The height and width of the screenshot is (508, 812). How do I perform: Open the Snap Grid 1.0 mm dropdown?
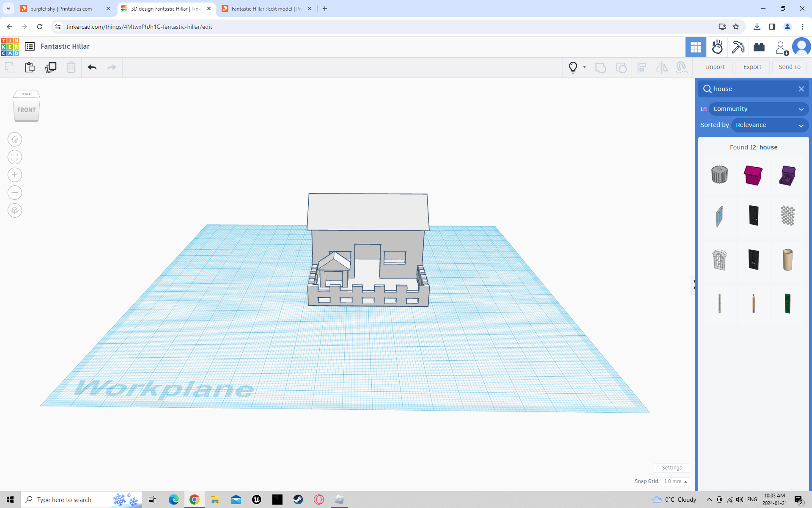pyautogui.click(x=675, y=481)
